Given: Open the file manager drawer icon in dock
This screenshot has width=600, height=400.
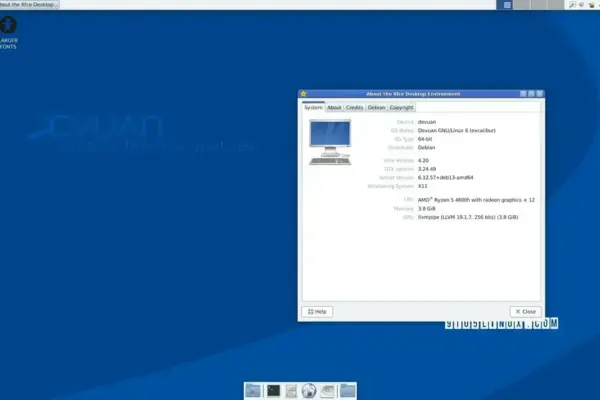Looking at the screenshot, I should click(291, 391).
